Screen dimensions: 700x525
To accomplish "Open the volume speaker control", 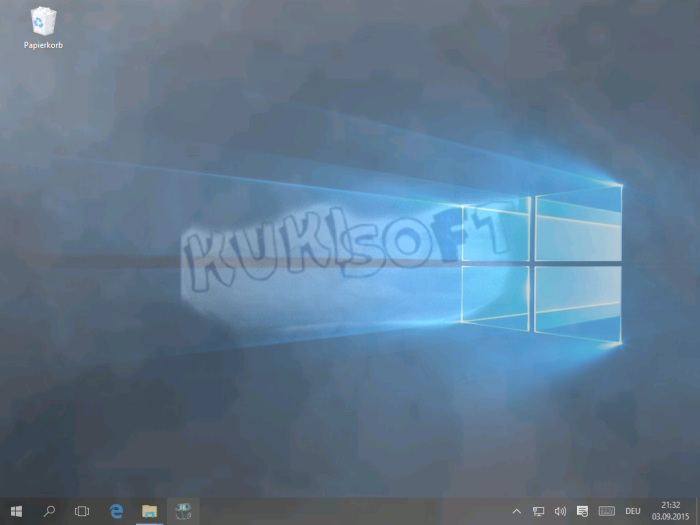I will click(x=560, y=511).
